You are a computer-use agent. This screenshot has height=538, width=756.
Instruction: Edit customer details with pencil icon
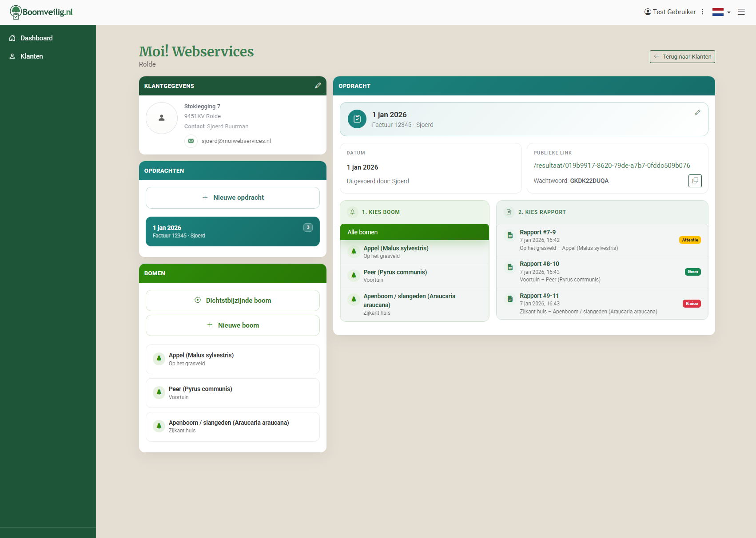318,86
